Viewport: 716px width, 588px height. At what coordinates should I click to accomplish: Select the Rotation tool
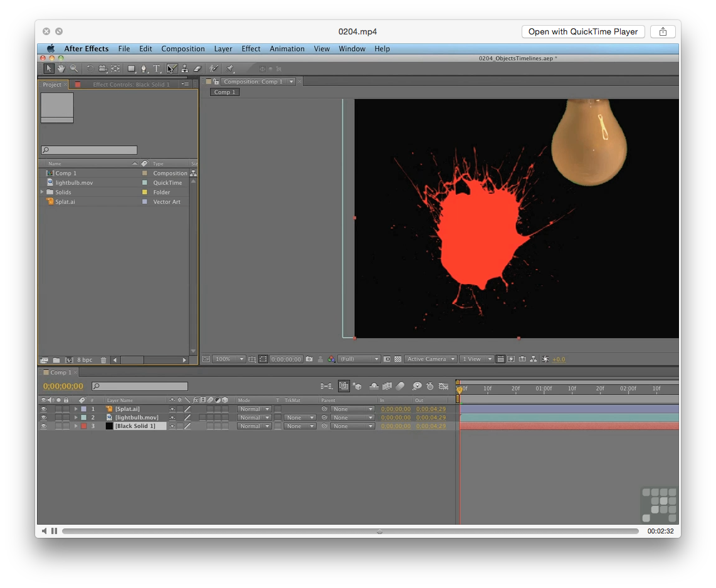90,68
